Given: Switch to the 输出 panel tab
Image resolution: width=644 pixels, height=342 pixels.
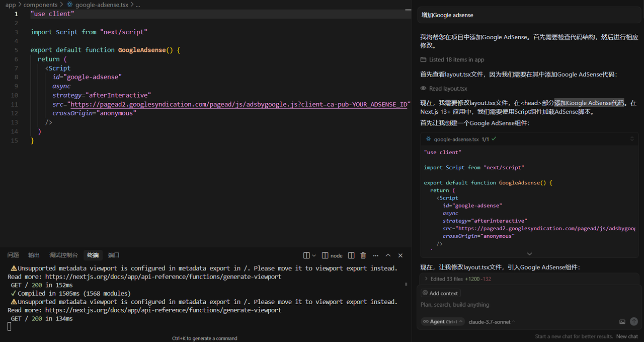Looking at the screenshot, I should [x=34, y=255].
